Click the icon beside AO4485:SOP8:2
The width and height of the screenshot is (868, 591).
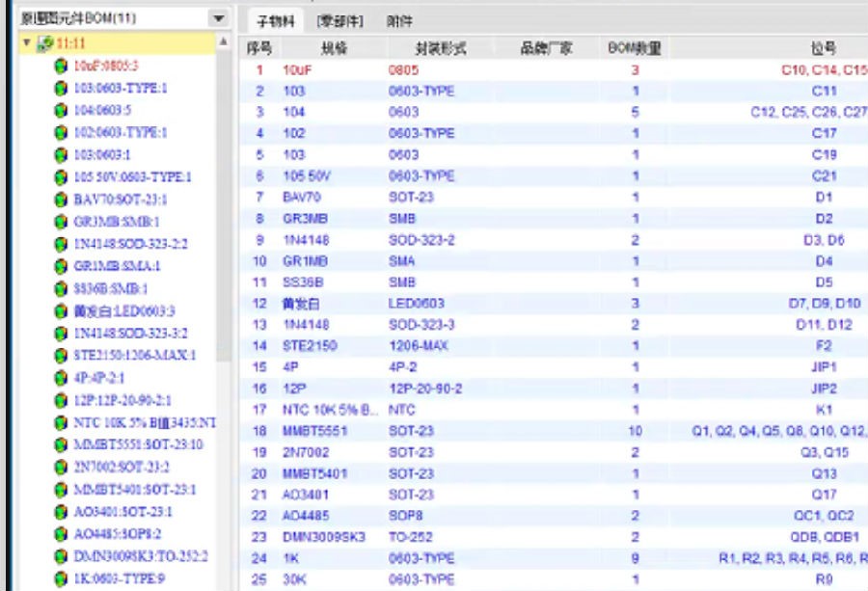coord(61,534)
